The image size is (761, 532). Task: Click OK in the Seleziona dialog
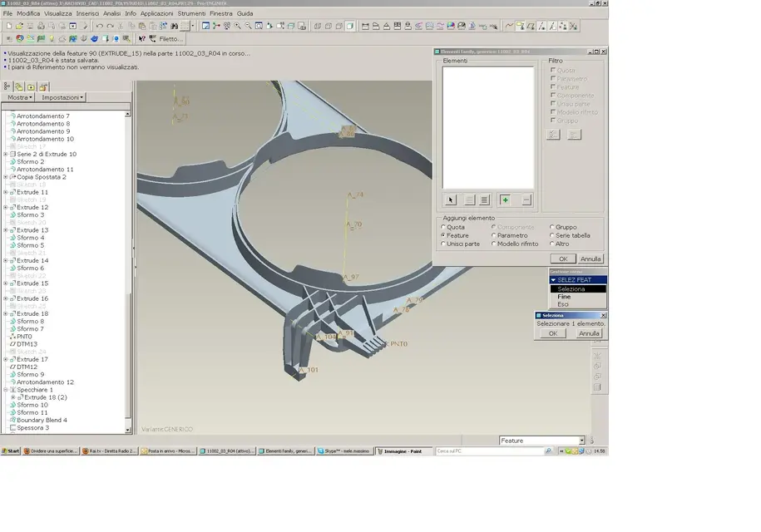[x=553, y=333]
